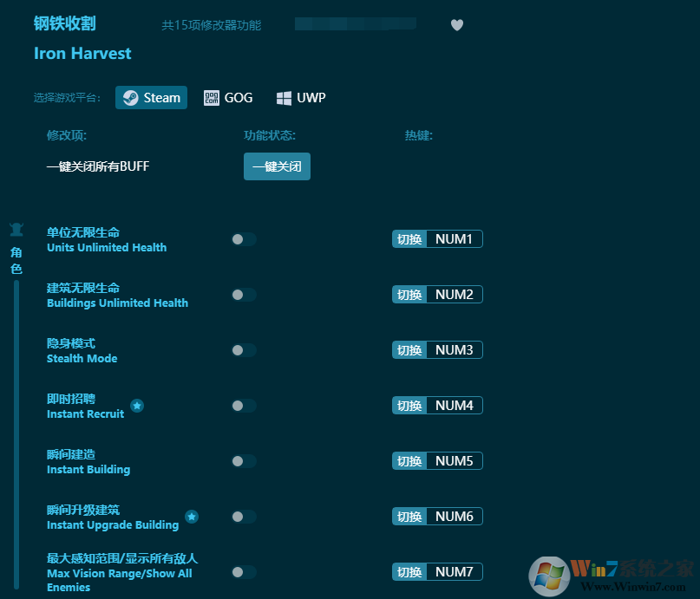Toggle Max Vision Range switch

(x=243, y=572)
